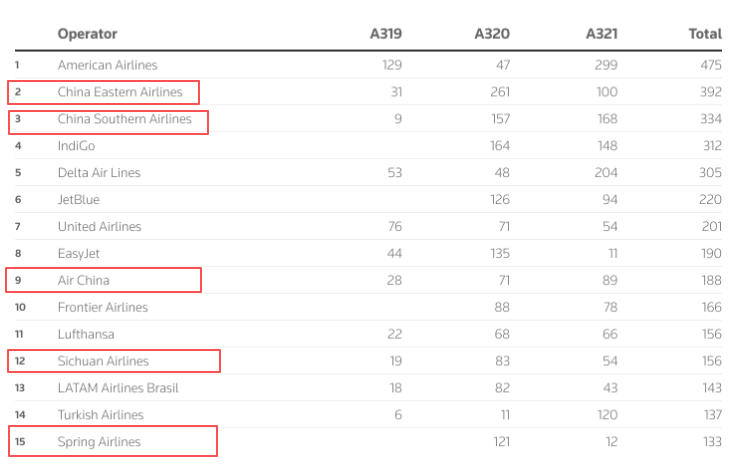Screen dimensions: 746x475
Task: Sort table by Total column header
Action: pos(705,34)
